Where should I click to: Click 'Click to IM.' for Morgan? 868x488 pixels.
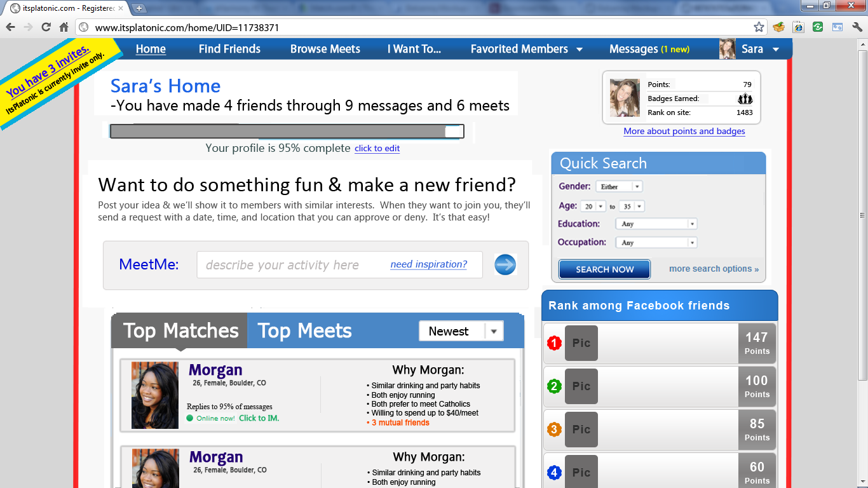click(x=259, y=418)
